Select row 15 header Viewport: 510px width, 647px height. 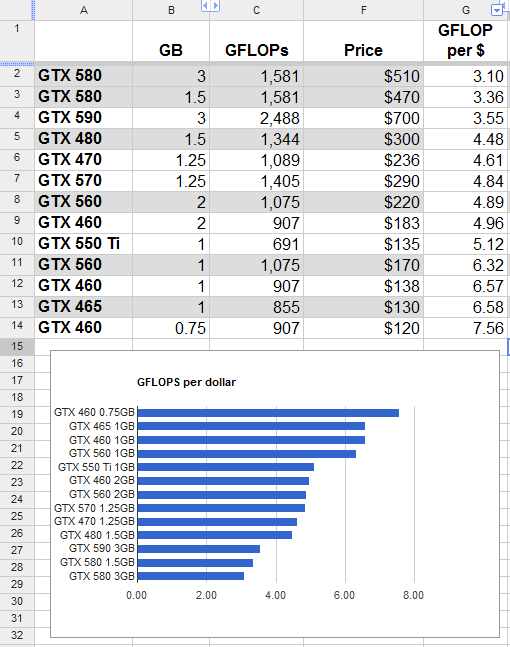coord(17,346)
